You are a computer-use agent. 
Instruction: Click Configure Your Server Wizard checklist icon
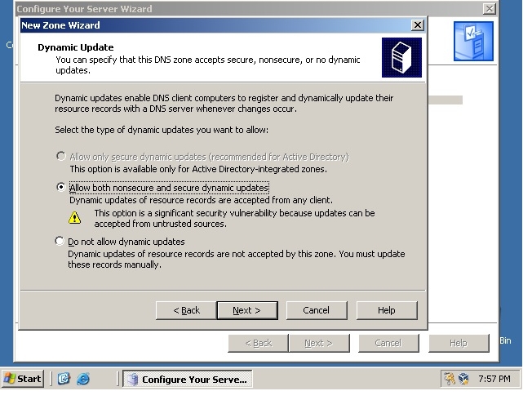[473, 41]
